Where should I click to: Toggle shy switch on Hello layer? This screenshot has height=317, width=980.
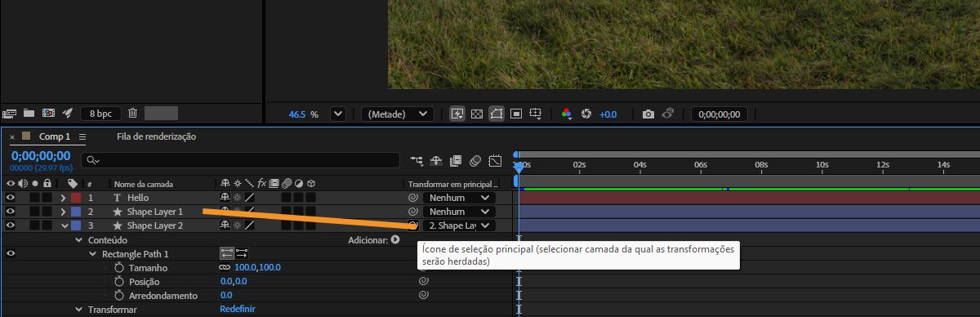coord(225,198)
